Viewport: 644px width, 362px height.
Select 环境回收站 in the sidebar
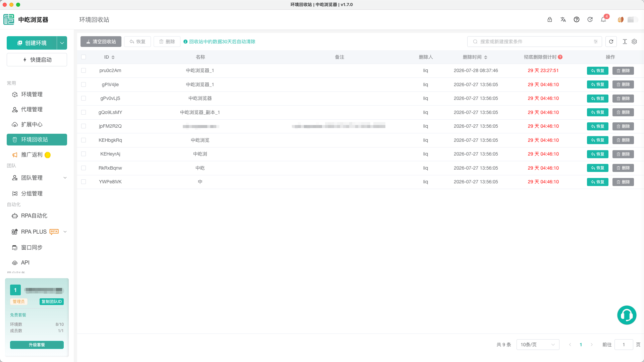[37, 140]
